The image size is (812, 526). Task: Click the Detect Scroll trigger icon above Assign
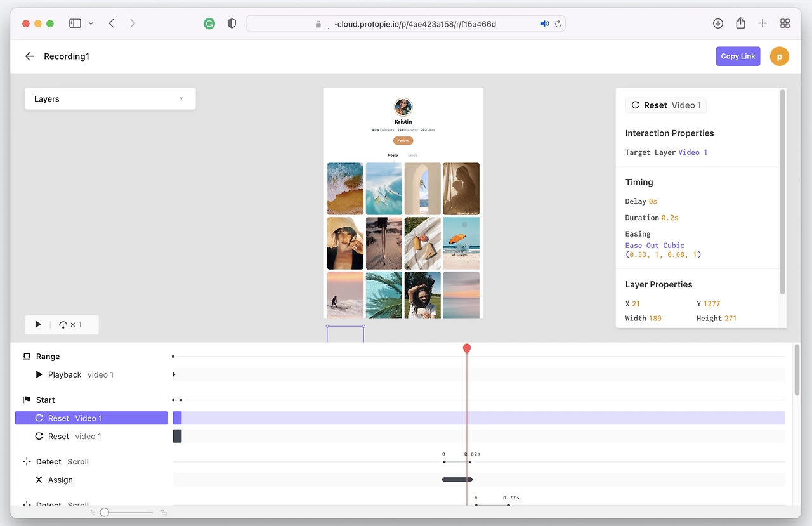pyautogui.click(x=27, y=462)
